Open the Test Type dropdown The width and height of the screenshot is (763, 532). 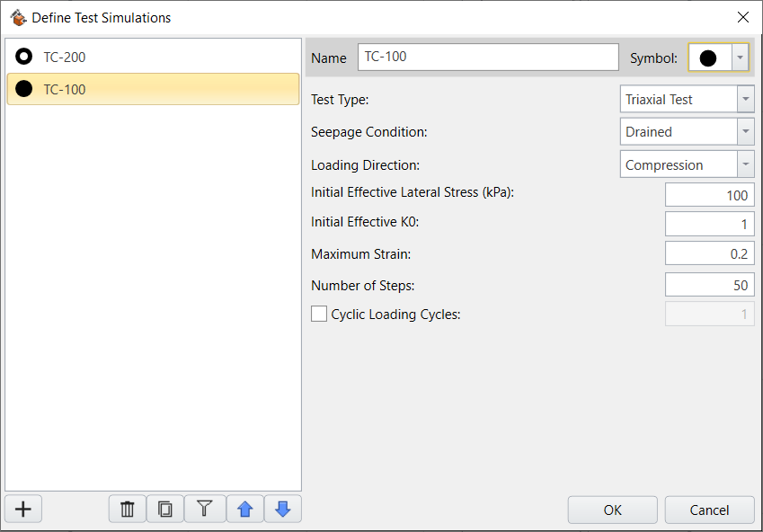click(746, 99)
